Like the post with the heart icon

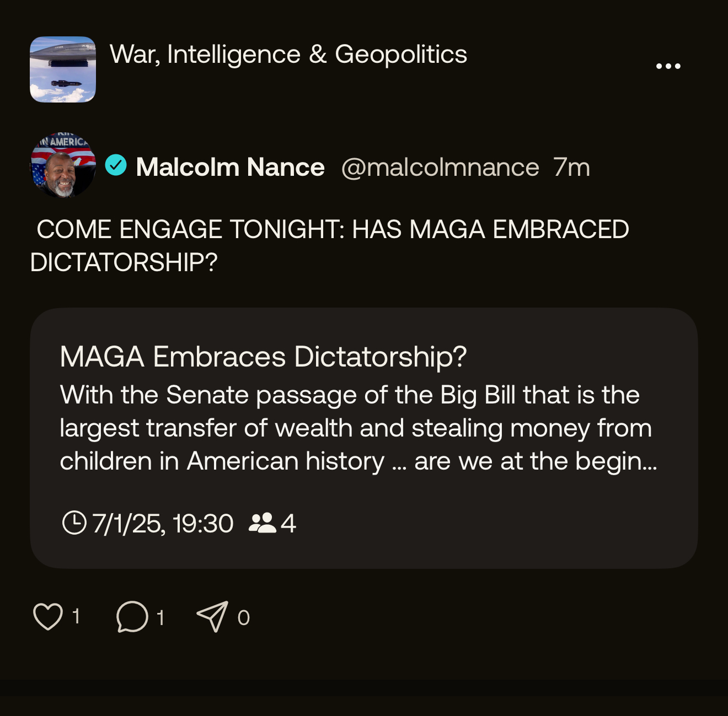click(x=48, y=616)
